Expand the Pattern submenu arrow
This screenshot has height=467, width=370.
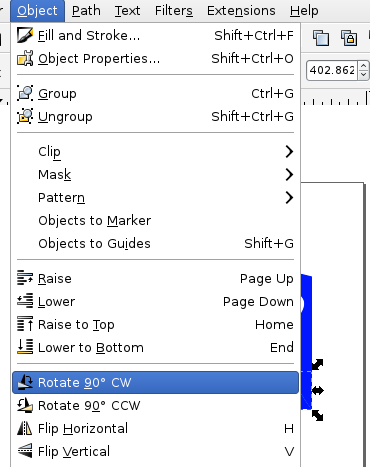click(289, 198)
